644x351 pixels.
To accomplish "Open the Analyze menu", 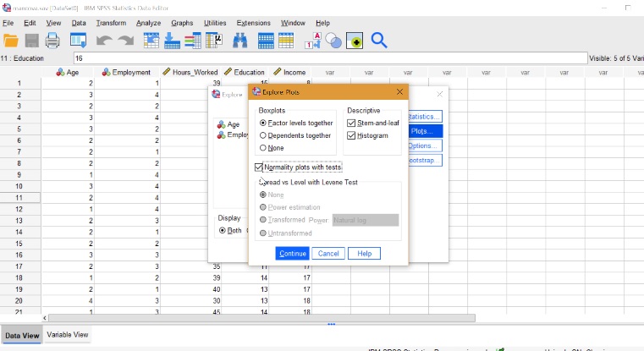I will pyautogui.click(x=148, y=23).
